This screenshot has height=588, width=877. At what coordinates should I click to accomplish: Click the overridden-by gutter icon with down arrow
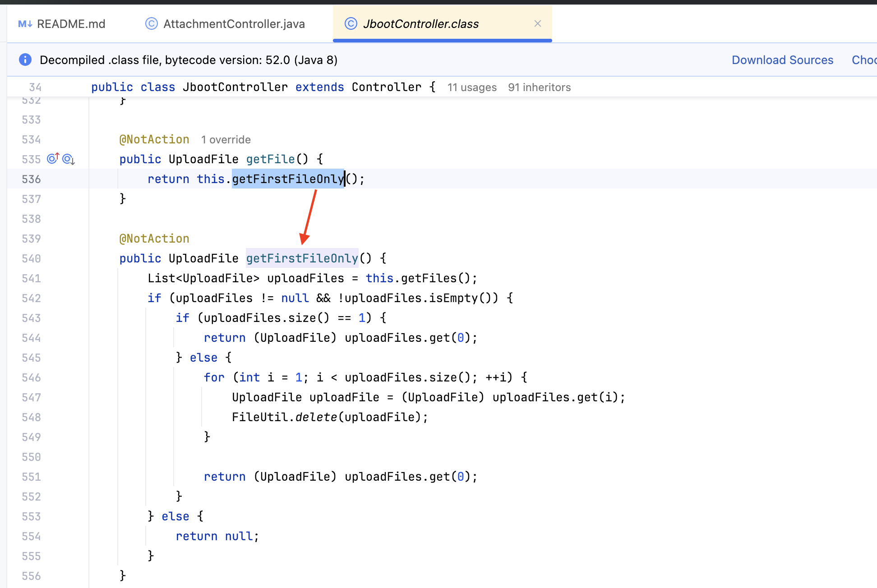tap(68, 159)
